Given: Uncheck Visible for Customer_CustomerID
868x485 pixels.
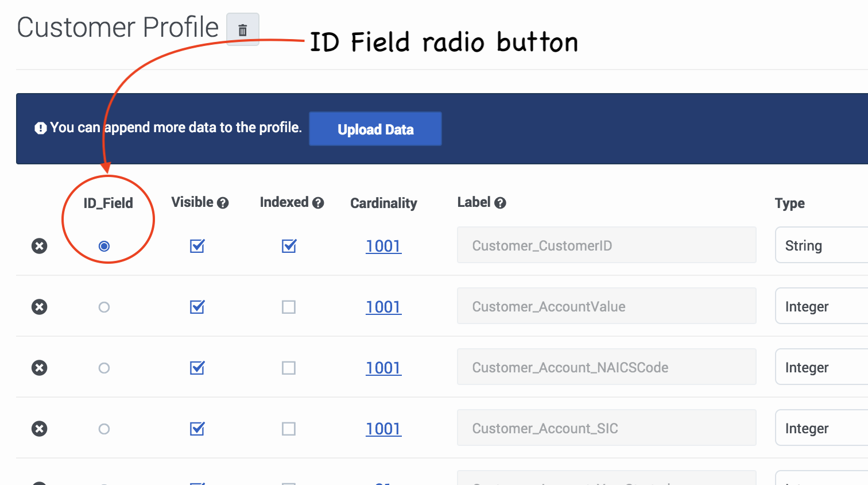Looking at the screenshot, I should (x=197, y=246).
